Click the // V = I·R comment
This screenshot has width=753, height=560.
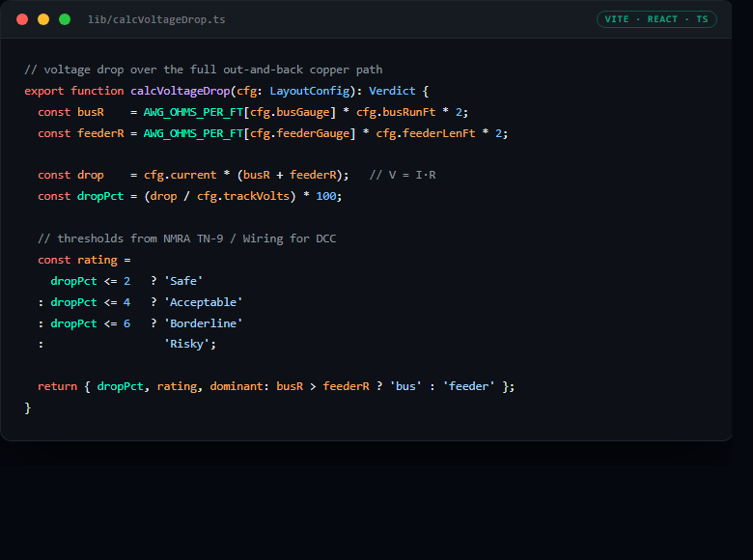403,175
